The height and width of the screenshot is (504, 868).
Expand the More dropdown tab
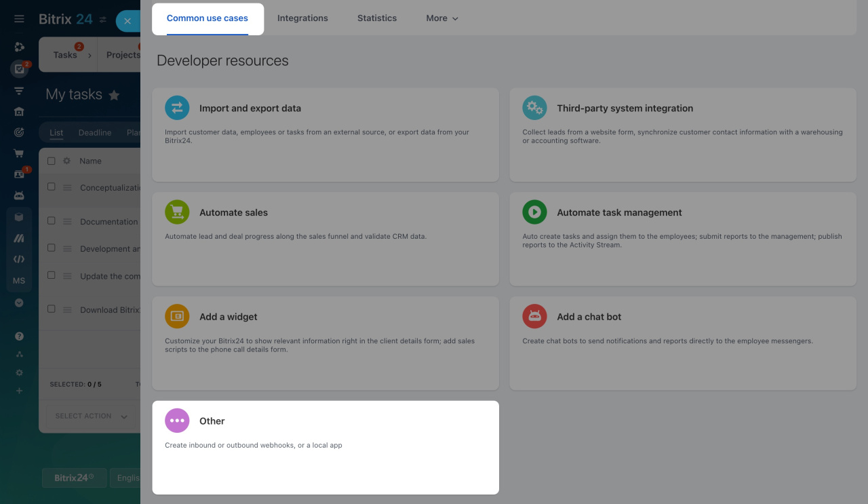click(442, 18)
